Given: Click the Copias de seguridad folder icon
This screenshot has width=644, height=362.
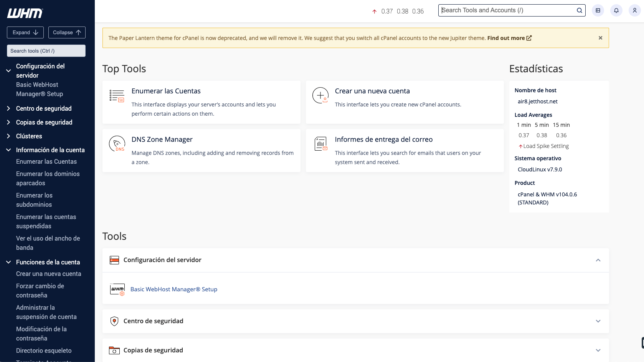Looking at the screenshot, I should [x=114, y=350].
